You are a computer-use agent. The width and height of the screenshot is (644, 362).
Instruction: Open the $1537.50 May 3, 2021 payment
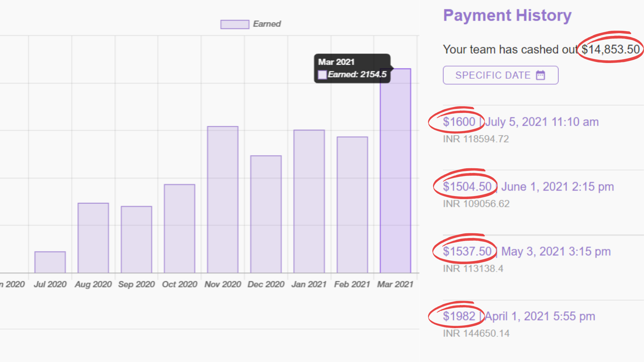(x=526, y=251)
